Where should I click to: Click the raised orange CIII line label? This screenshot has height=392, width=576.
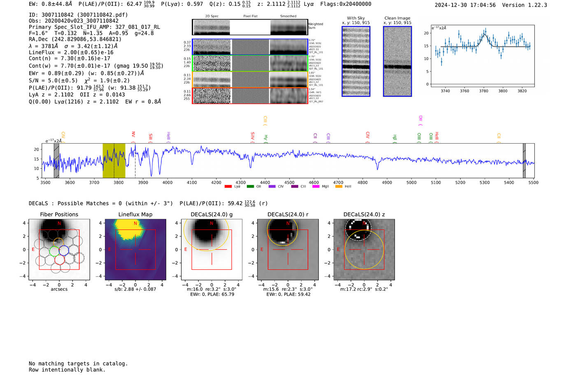[x=265, y=120]
